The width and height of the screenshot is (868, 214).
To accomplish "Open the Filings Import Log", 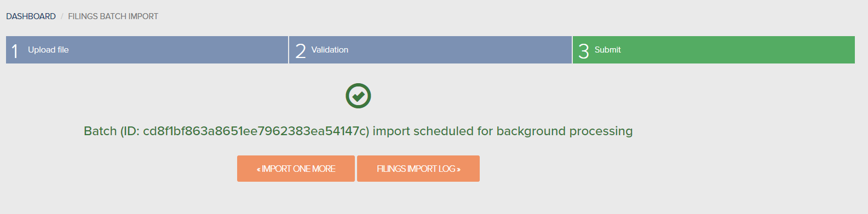I will point(418,169).
